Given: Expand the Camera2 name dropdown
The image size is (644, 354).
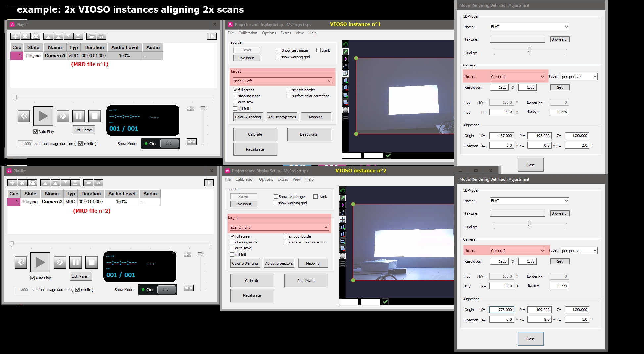Looking at the screenshot, I should click(518, 251).
